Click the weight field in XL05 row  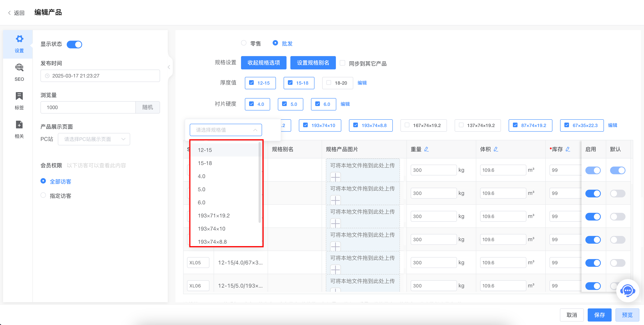(433, 263)
